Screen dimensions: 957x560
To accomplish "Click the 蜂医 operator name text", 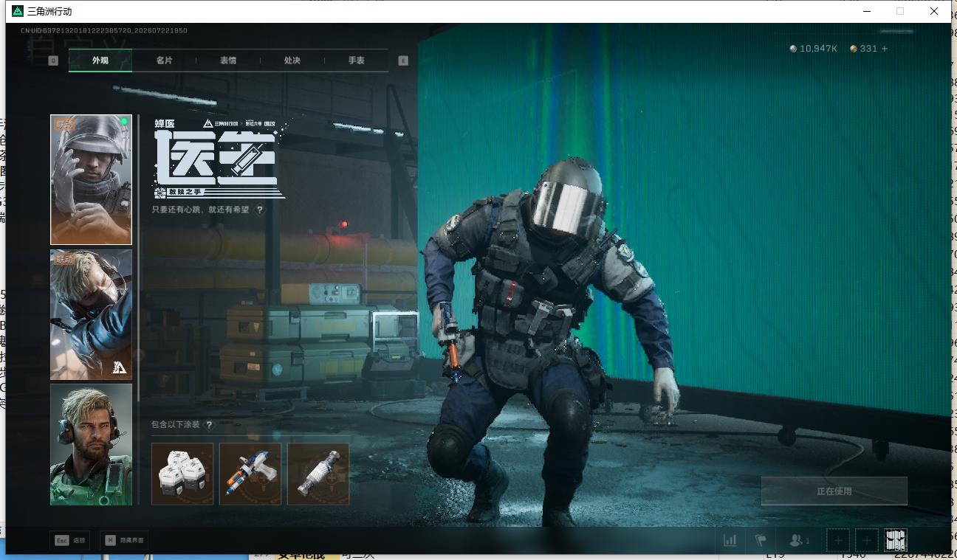I will coord(165,123).
